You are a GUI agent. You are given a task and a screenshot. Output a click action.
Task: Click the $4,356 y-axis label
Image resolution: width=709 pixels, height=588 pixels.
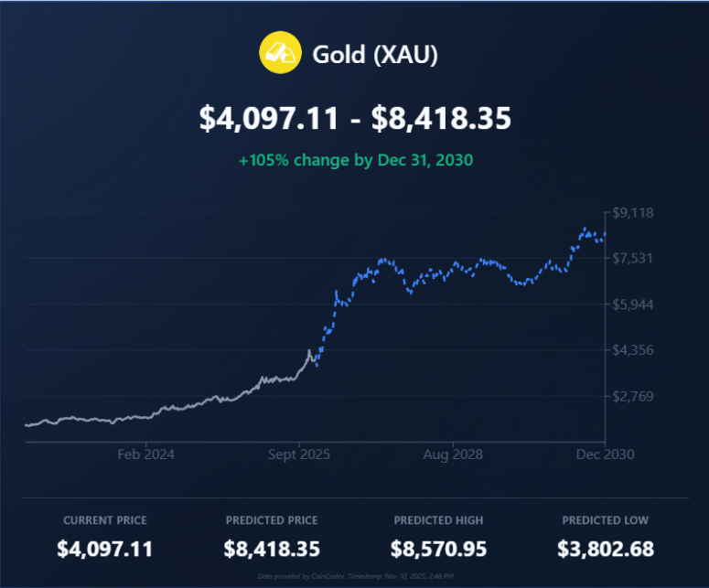(633, 350)
